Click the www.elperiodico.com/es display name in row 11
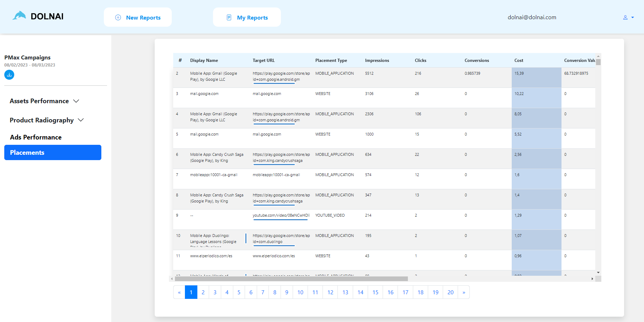This screenshot has width=644, height=322. point(211,256)
